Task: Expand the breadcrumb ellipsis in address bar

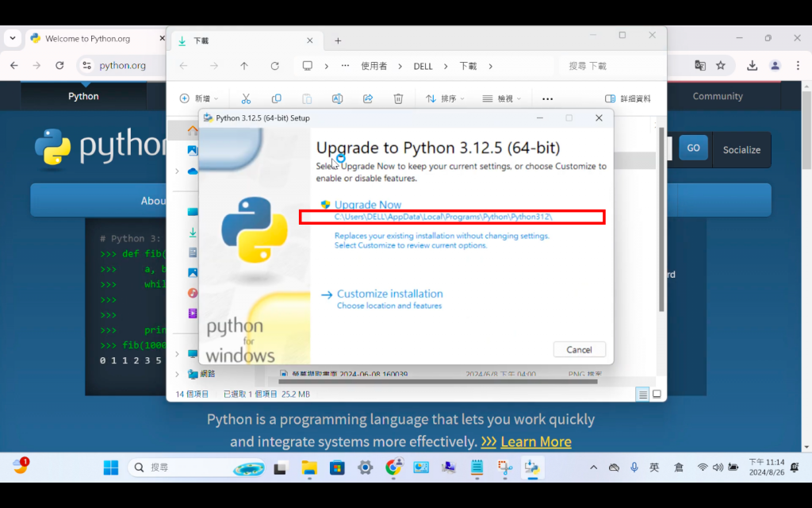Action: (x=345, y=66)
